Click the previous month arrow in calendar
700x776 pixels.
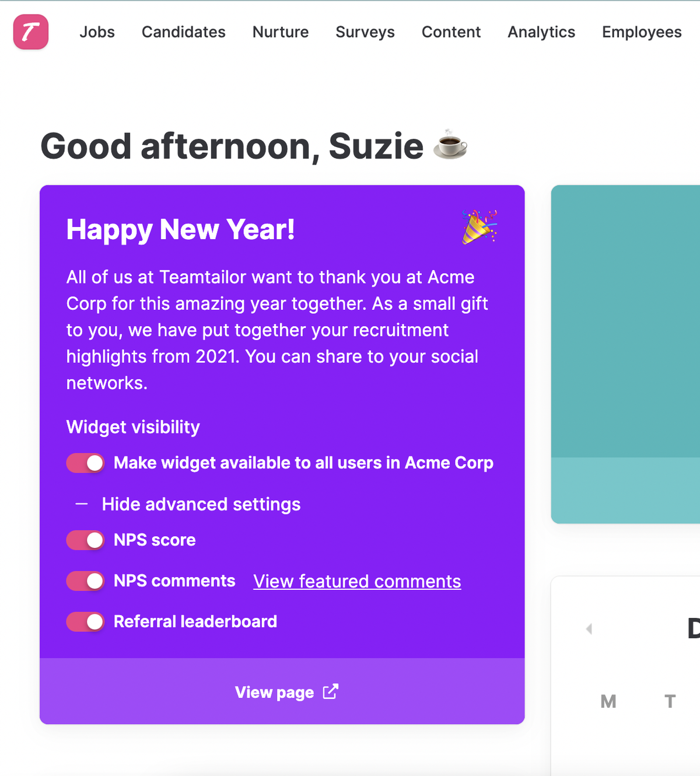tap(589, 628)
